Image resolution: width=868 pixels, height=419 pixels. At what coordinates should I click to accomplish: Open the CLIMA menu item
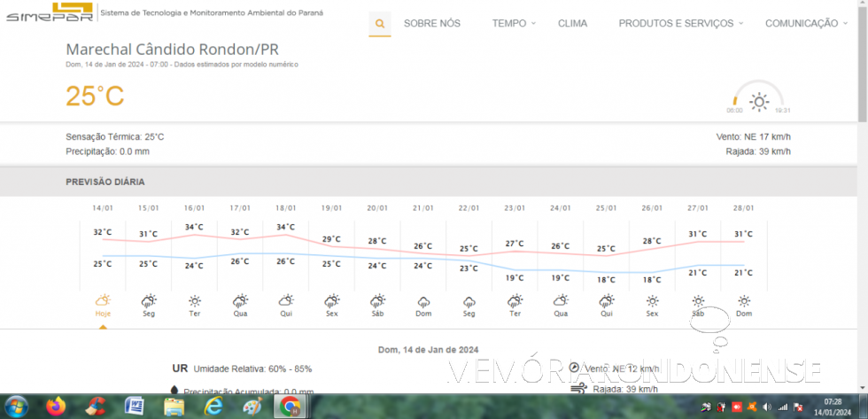click(572, 24)
